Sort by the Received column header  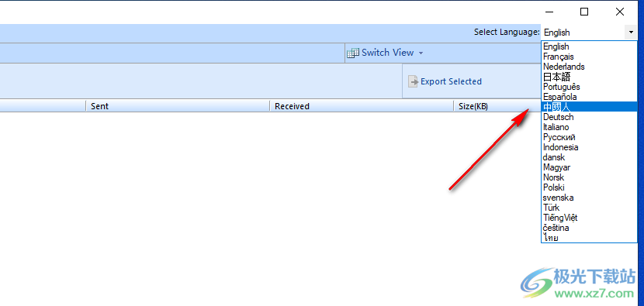pyautogui.click(x=362, y=106)
